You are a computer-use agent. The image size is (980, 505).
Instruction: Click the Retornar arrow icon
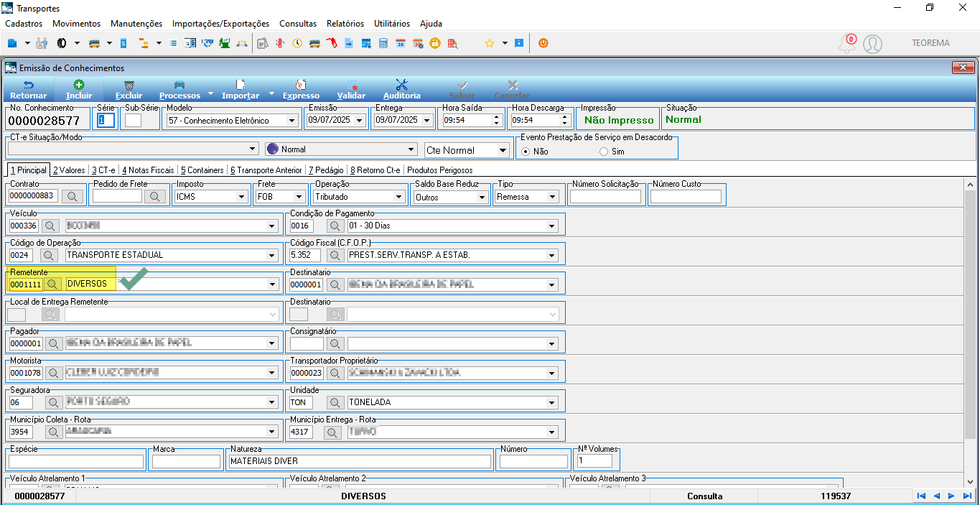coord(29,85)
